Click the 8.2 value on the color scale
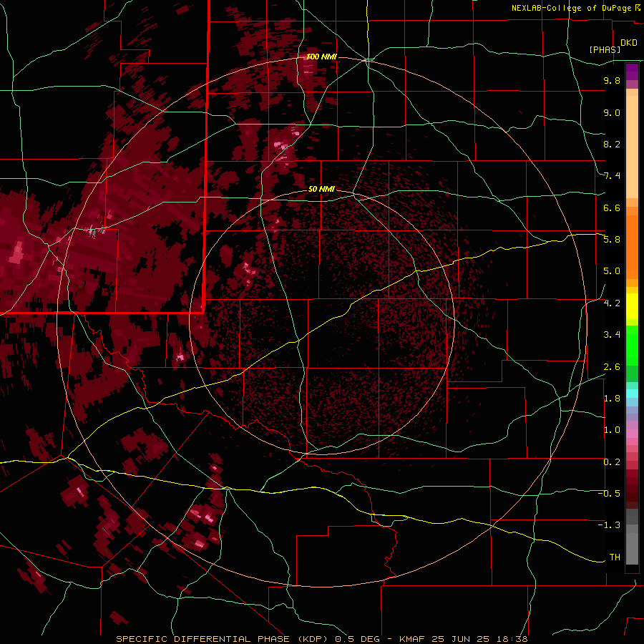The height and width of the screenshot is (644, 644). tap(612, 144)
